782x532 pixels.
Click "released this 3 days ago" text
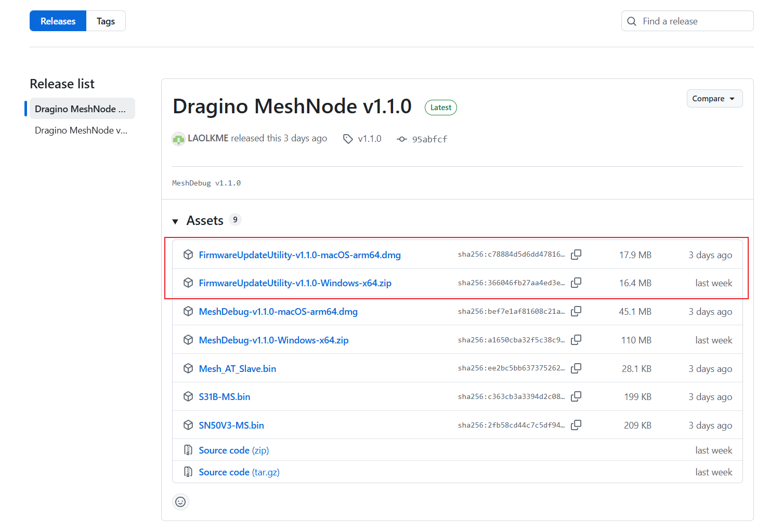click(x=279, y=138)
